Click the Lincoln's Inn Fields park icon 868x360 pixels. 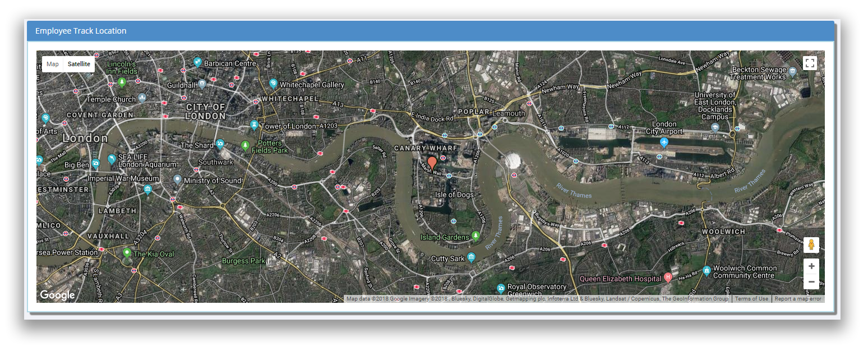click(122, 82)
